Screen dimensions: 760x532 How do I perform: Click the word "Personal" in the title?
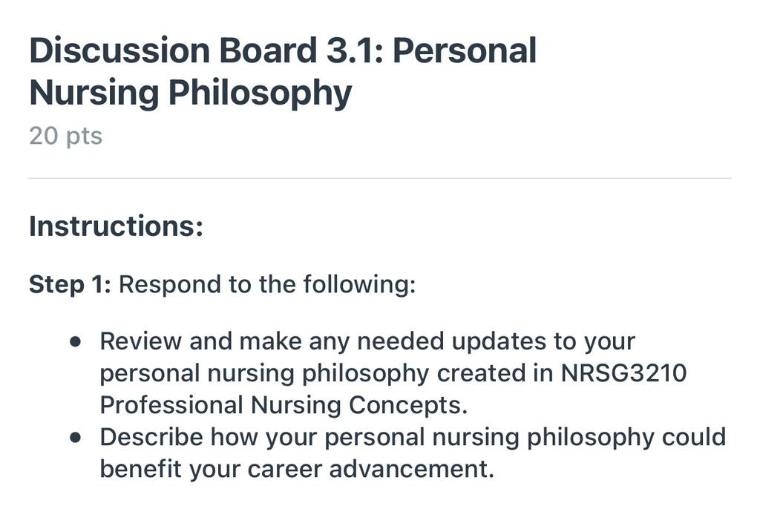click(465, 50)
